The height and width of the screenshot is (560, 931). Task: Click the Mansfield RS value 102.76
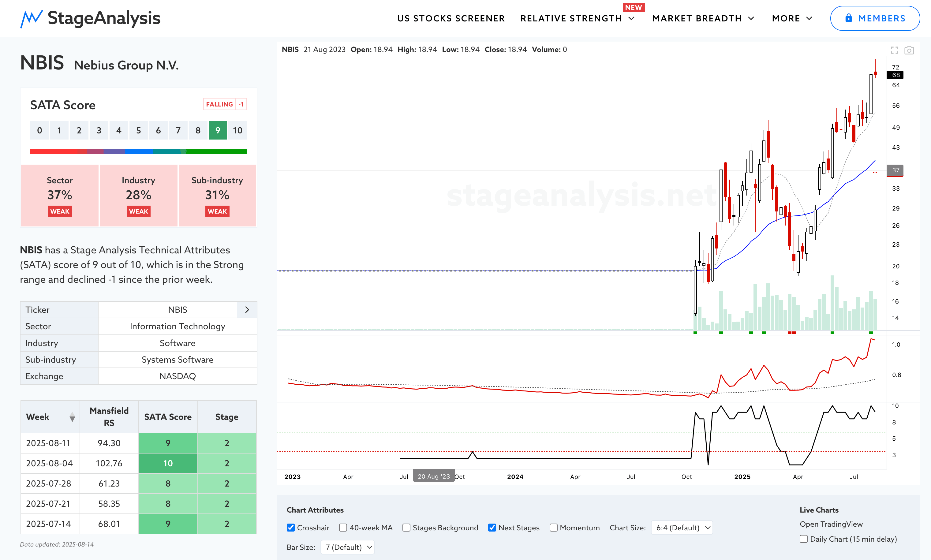click(x=109, y=463)
